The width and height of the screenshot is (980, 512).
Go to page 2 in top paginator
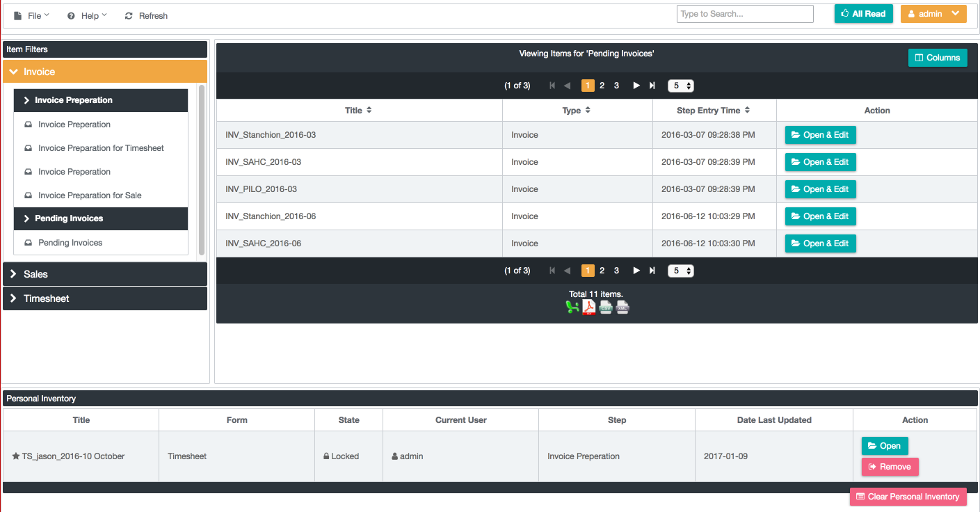coord(602,86)
